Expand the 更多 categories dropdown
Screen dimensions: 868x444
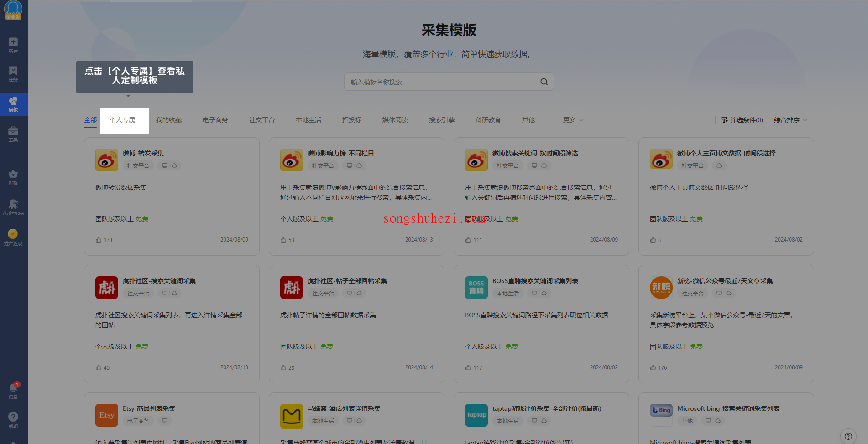tap(573, 120)
